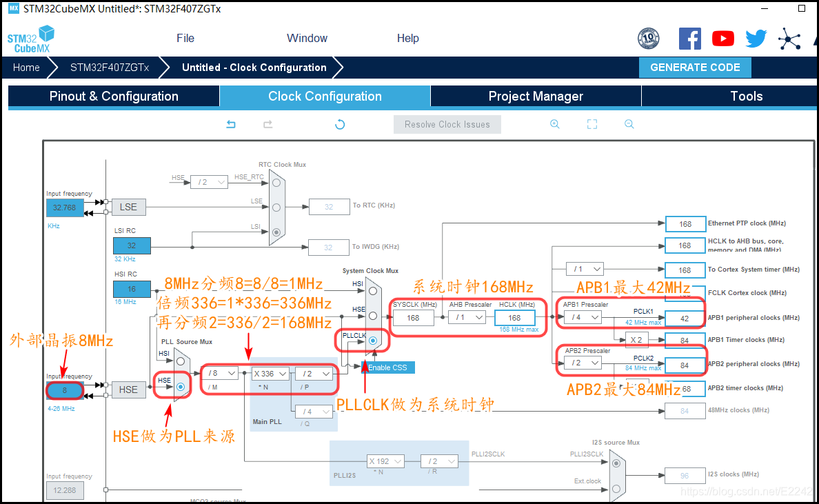Screen dimensions: 819x504
Task: Click Untitled - Clock Configuration breadcrumb
Action: point(254,68)
